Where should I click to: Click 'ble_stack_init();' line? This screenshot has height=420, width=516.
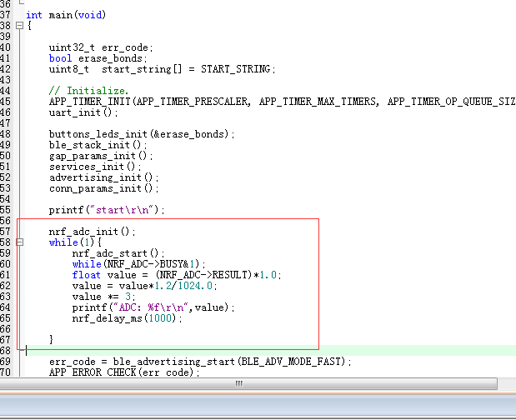coord(98,145)
